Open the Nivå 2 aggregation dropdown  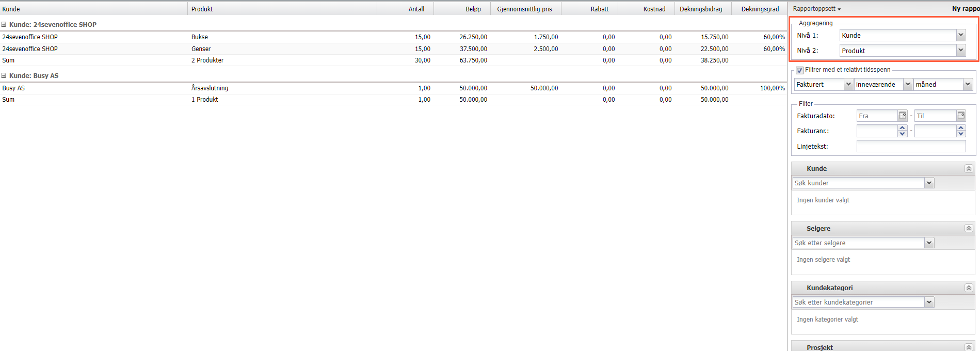pyautogui.click(x=960, y=51)
